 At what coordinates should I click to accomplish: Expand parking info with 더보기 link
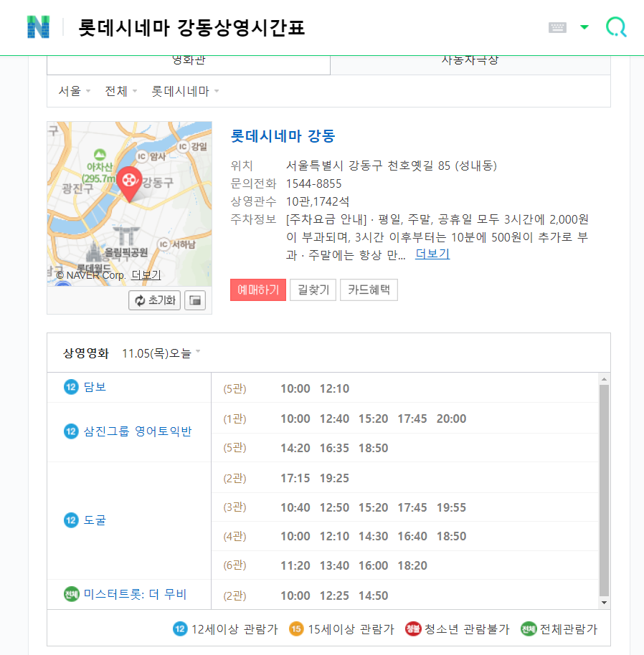(x=432, y=254)
